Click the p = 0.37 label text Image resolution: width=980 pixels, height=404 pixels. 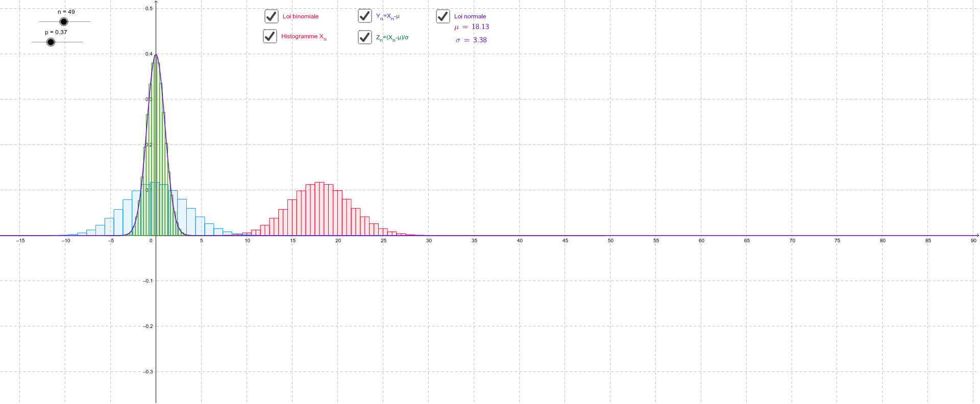click(x=56, y=32)
